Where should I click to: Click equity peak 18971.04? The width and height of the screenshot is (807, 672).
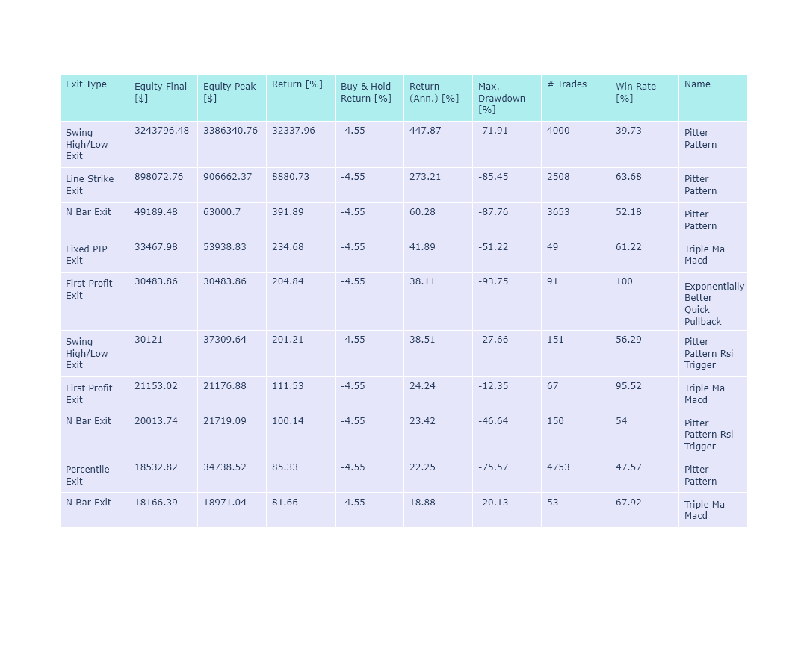coord(224,503)
